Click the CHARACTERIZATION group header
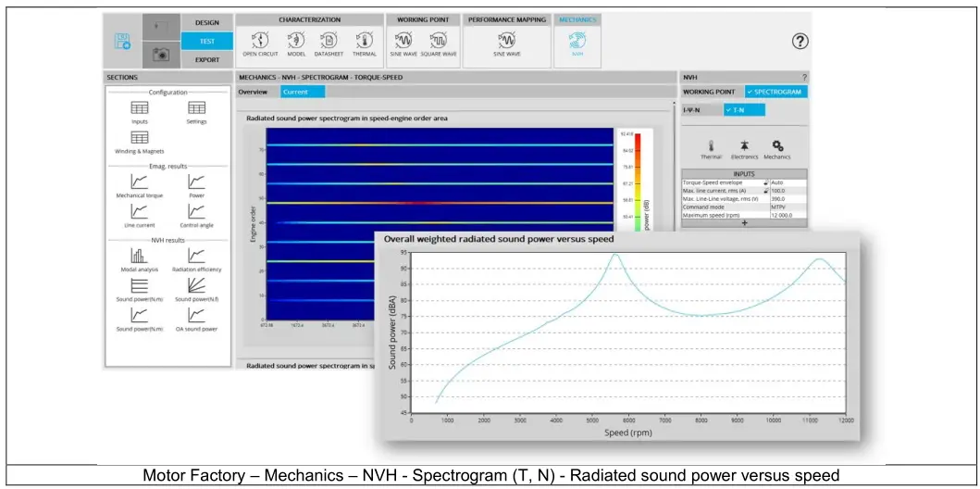This screenshot has width=980, height=489. (x=310, y=20)
